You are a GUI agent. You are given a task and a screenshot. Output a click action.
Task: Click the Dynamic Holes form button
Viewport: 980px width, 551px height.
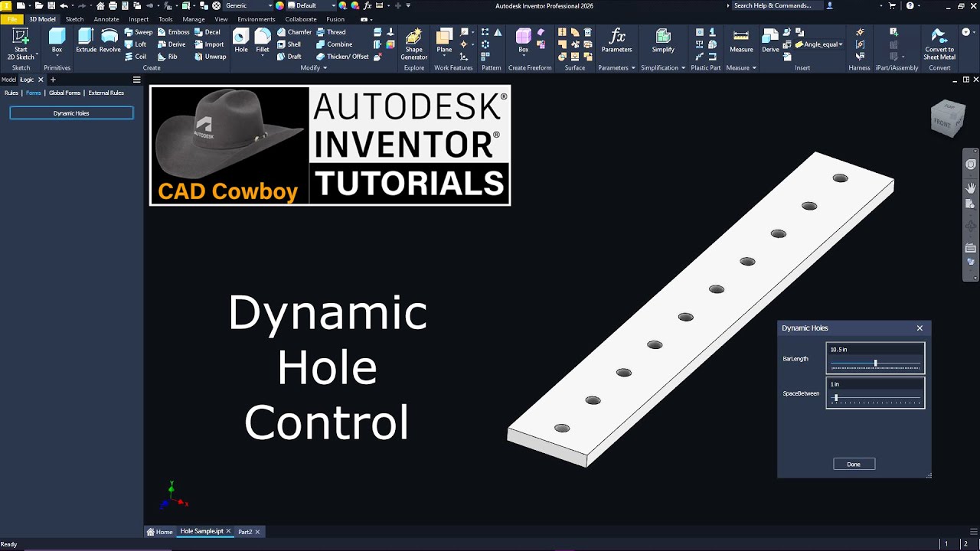pyautogui.click(x=71, y=113)
